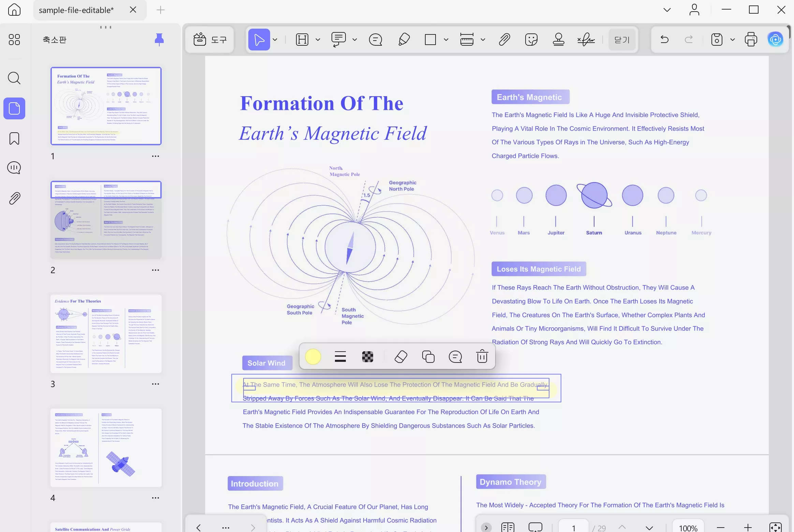Open line thickness option in popup
This screenshot has width=794, height=532.
340,357
